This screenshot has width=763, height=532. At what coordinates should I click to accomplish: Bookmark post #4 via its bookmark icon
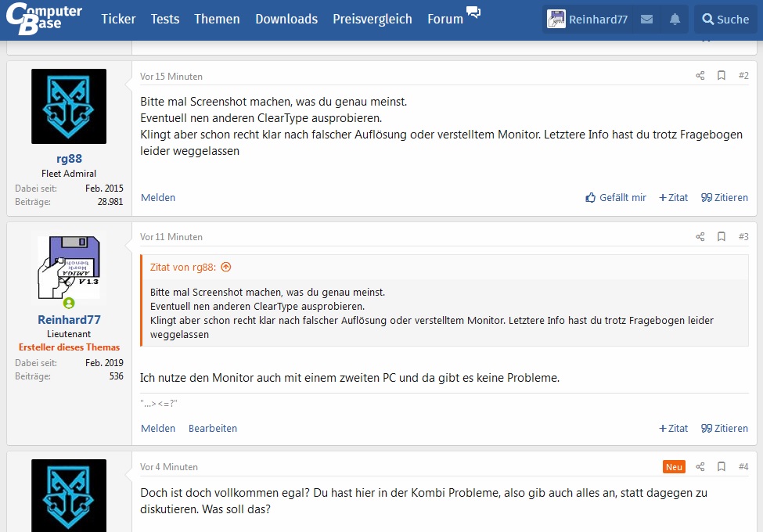(721, 466)
